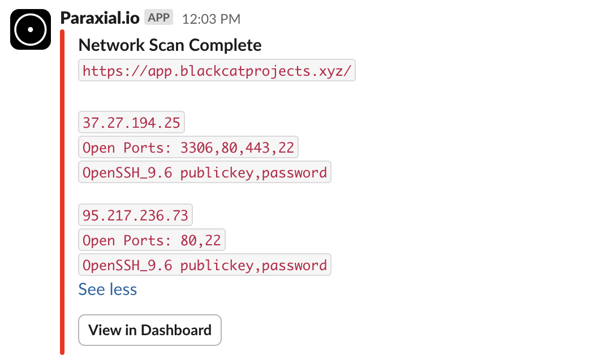The height and width of the screenshot is (364, 611).
Task: Open the Paraxial.io sender name
Action: click(100, 18)
